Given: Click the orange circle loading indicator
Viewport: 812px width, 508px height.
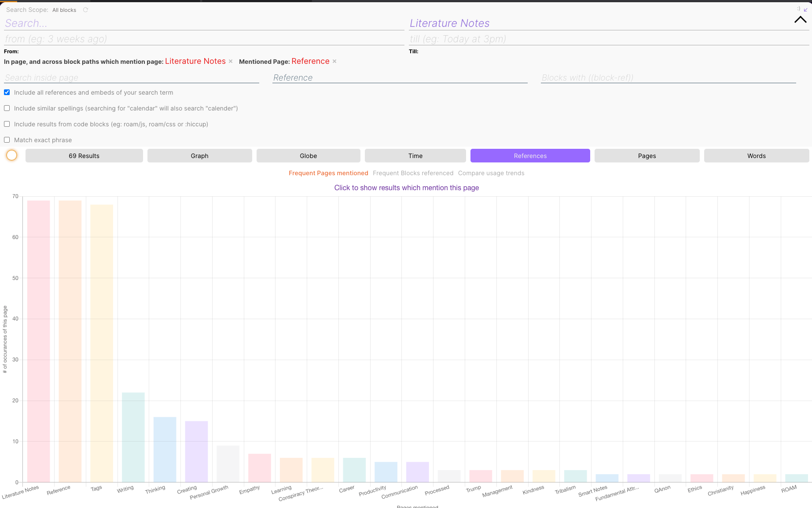Looking at the screenshot, I should point(12,155).
